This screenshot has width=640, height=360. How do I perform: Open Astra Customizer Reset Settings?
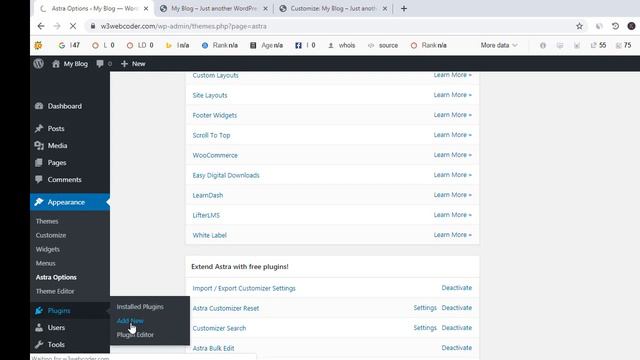click(425, 308)
